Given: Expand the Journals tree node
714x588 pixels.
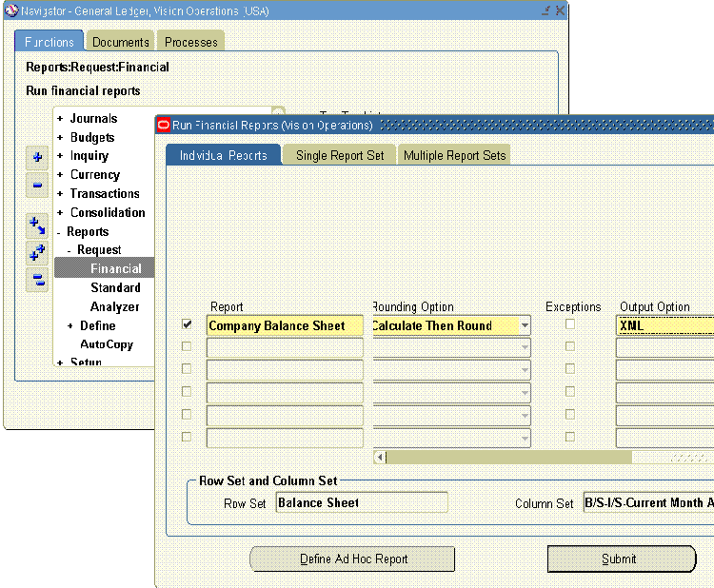Looking at the screenshot, I should (60, 119).
